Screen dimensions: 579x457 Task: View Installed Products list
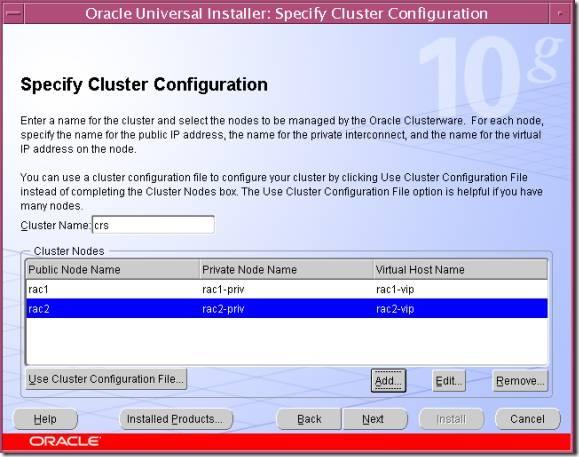(176, 419)
